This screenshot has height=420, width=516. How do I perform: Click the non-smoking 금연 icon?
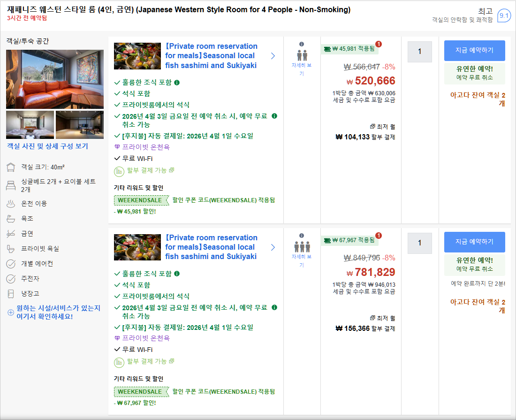11,234
